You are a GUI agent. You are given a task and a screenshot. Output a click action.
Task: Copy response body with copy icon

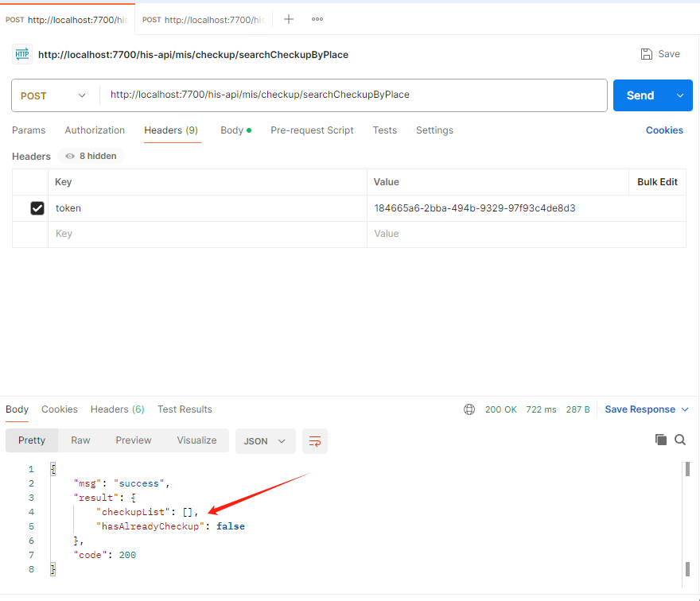tap(661, 440)
